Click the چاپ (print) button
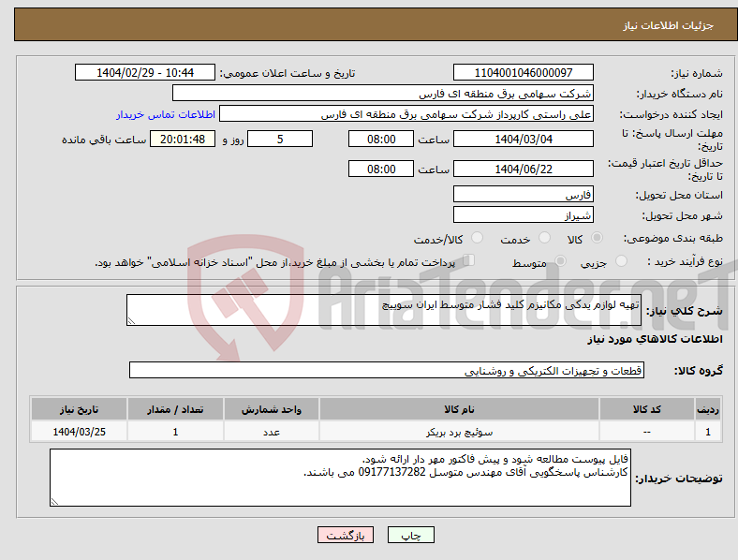 [x=410, y=535]
